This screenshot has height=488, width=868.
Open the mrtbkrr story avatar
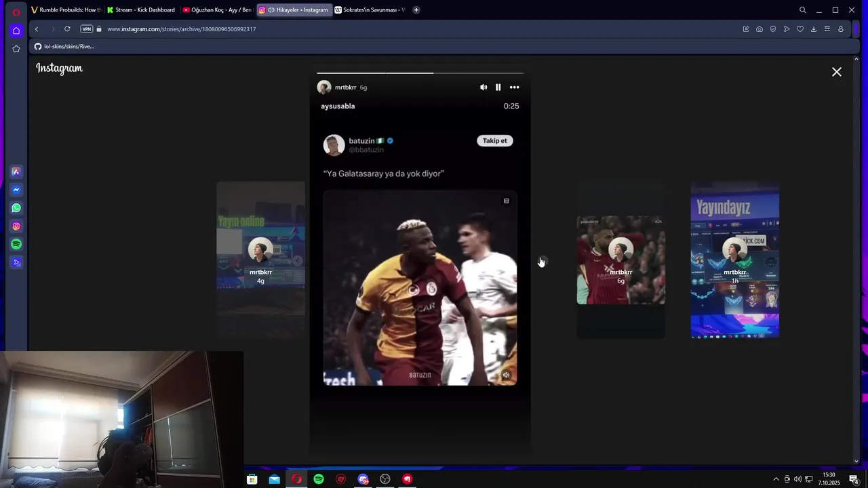(324, 87)
